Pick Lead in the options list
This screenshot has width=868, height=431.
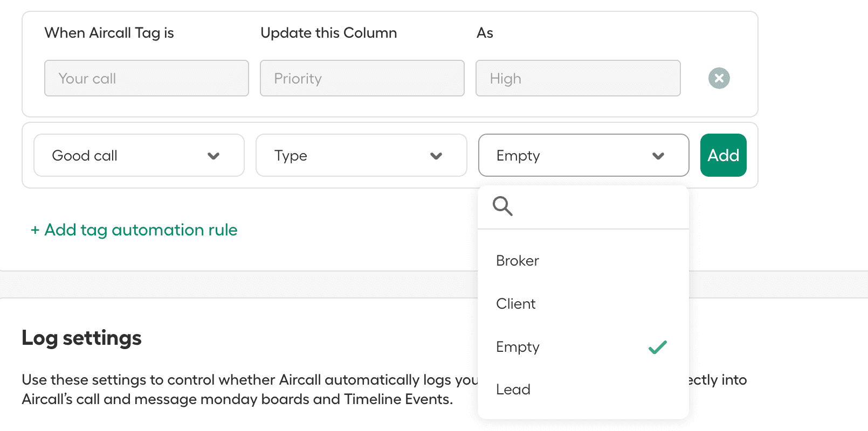(513, 390)
